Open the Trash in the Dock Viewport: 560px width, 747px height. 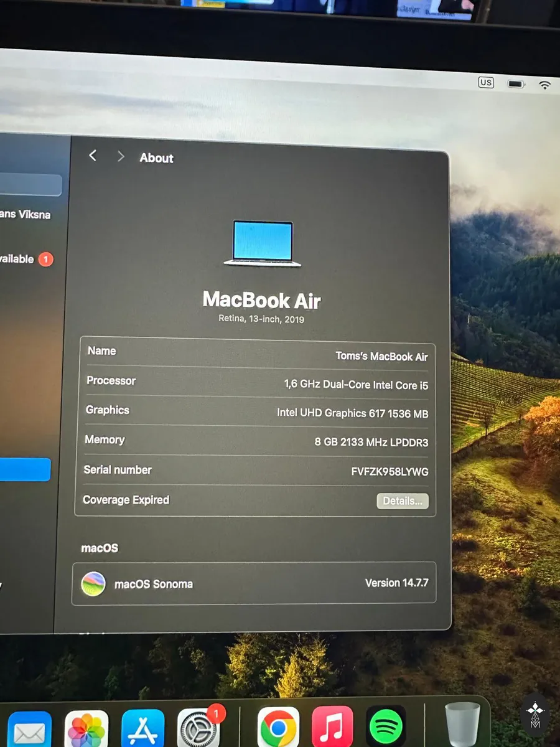tap(463, 725)
